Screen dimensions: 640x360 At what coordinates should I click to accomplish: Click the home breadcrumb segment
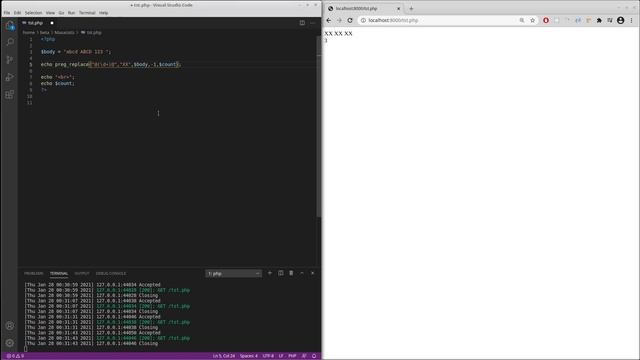point(29,33)
